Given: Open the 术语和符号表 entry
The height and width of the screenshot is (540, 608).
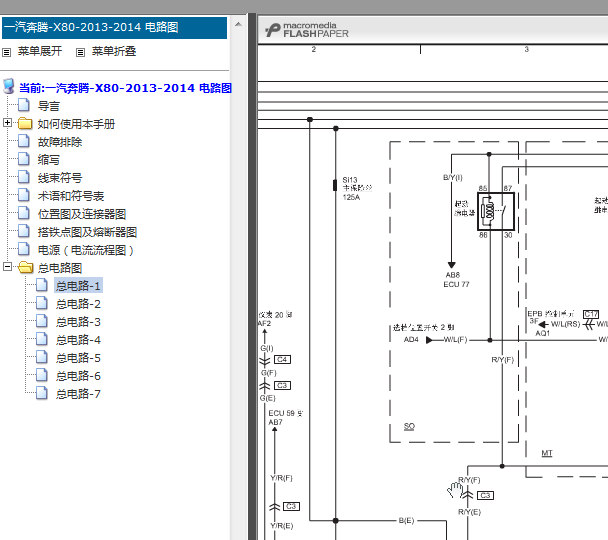Looking at the screenshot, I should [x=71, y=196].
